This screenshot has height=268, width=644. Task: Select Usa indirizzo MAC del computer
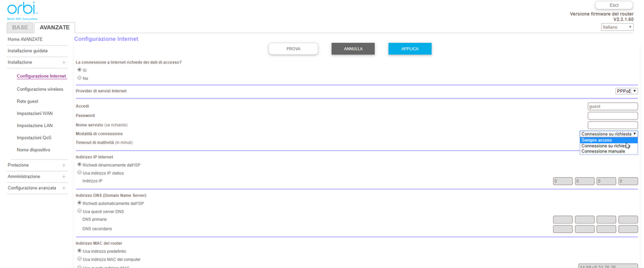(80, 259)
